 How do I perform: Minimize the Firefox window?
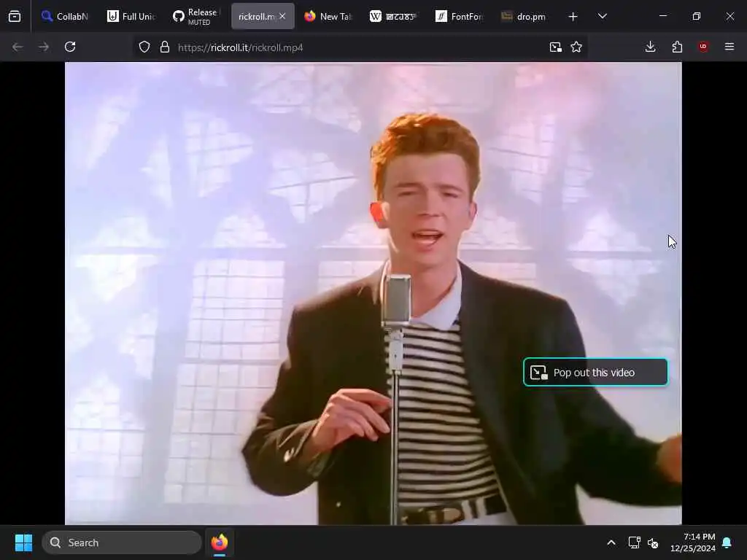tap(663, 16)
